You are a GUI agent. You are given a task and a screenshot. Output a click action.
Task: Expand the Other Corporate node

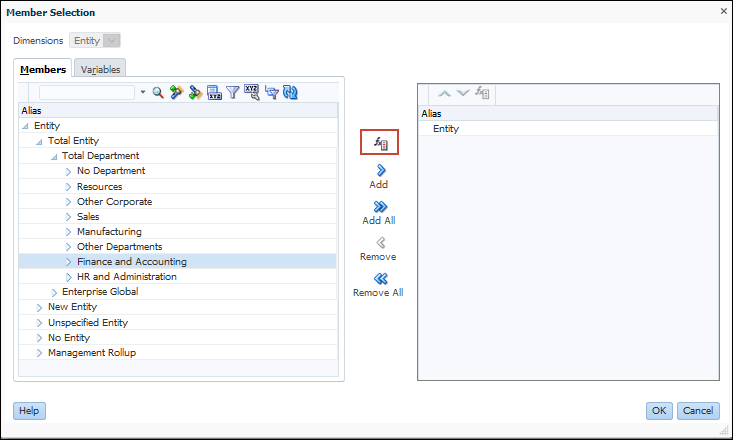(x=68, y=202)
